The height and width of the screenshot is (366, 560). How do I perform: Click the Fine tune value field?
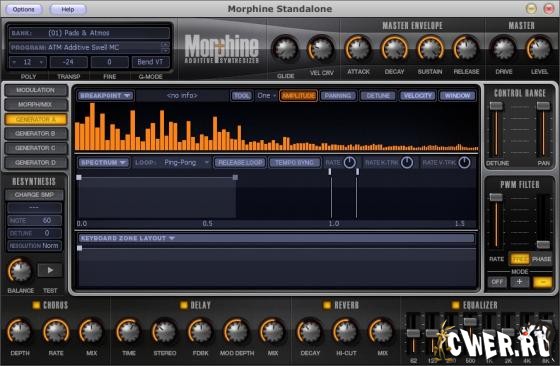[x=109, y=62]
